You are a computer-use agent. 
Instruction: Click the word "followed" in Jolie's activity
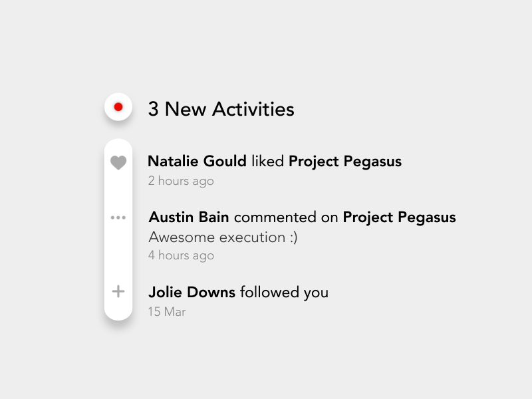(270, 292)
